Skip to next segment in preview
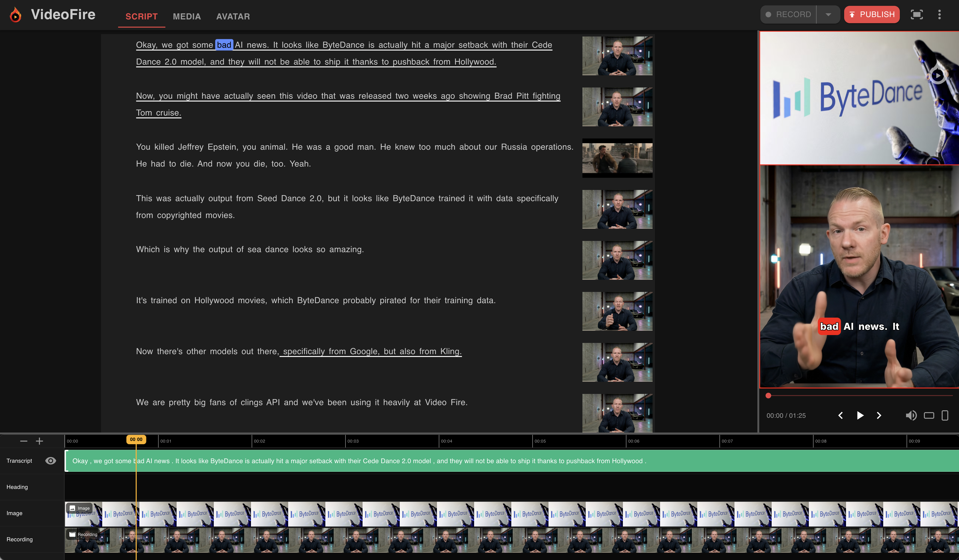This screenshot has height=560, width=959. pyautogui.click(x=879, y=415)
